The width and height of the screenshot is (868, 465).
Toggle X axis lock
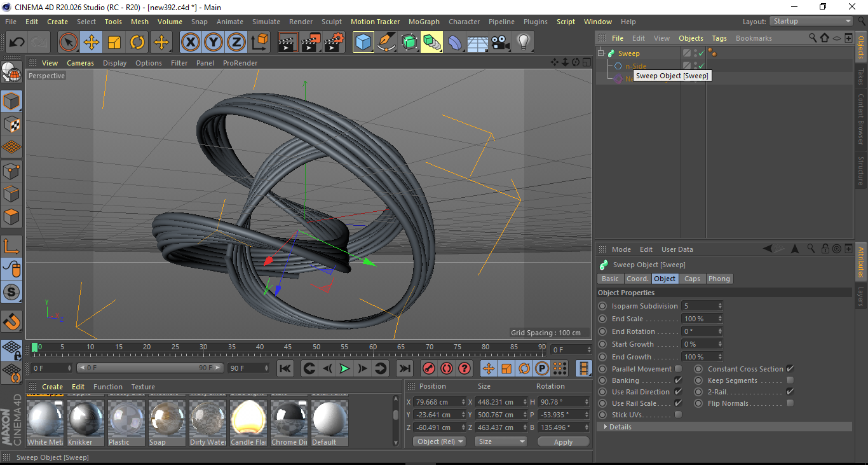click(191, 43)
